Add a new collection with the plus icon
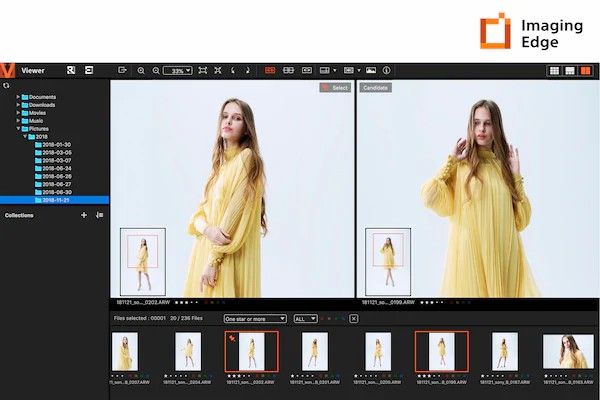This screenshot has width=600, height=400. (x=83, y=215)
